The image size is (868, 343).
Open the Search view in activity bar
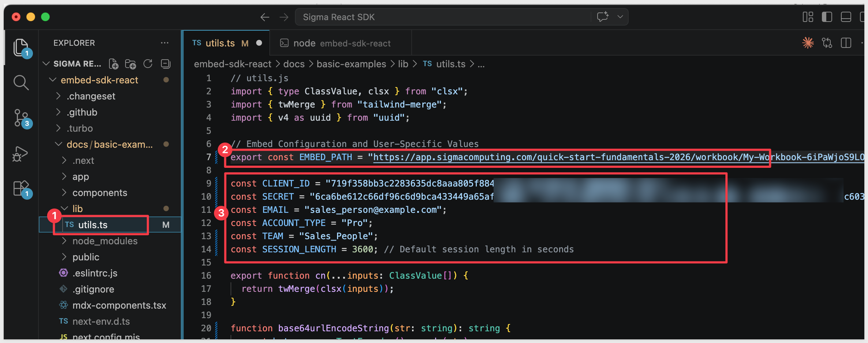click(x=21, y=83)
